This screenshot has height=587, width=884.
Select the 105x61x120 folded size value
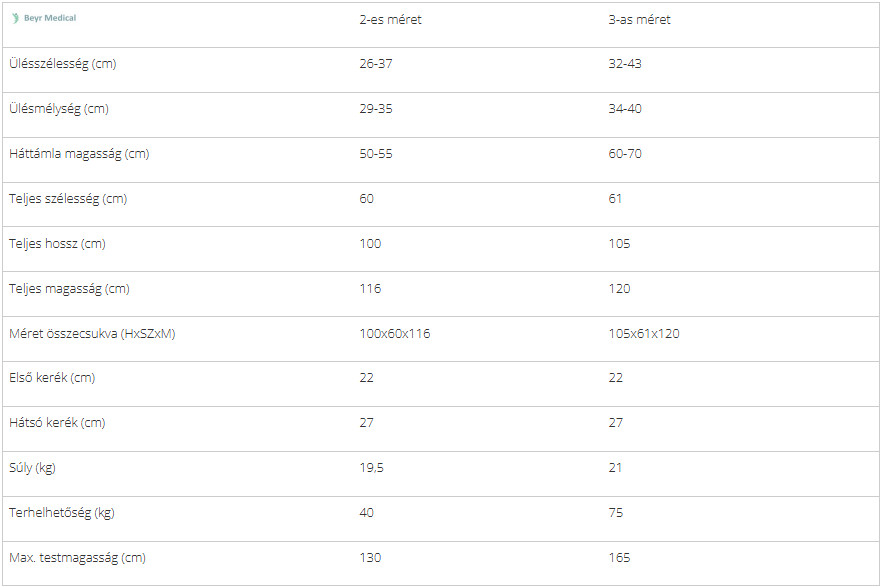(643, 334)
